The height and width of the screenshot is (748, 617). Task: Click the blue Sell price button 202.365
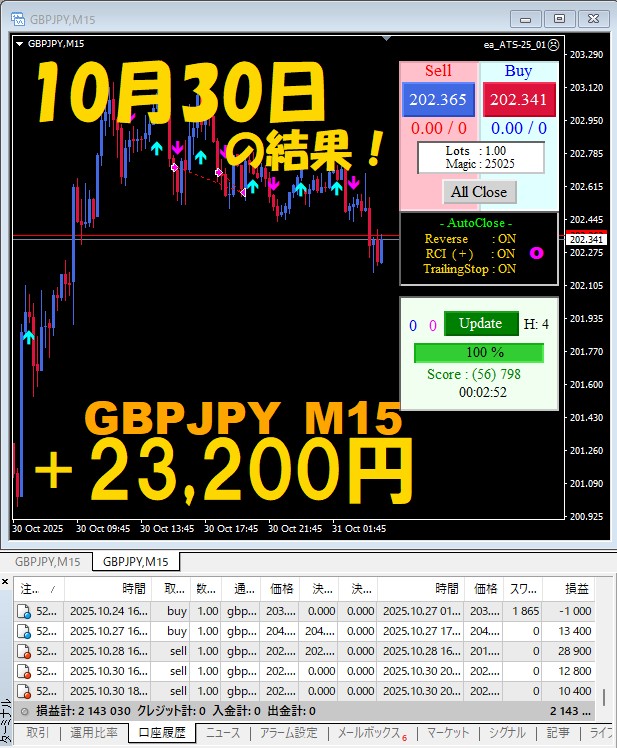pos(438,99)
